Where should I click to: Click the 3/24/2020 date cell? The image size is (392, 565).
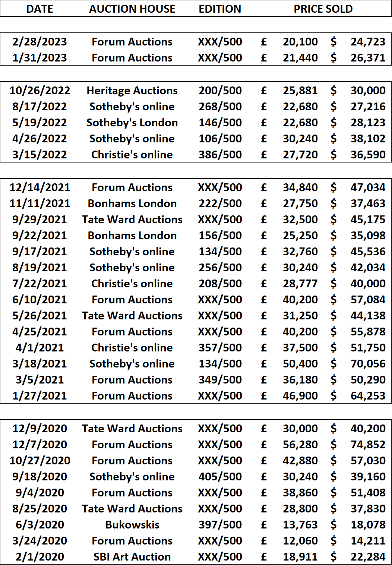40,541
